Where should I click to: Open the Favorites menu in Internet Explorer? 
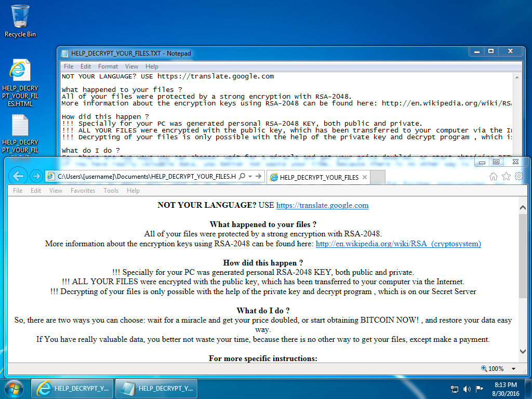tap(83, 191)
